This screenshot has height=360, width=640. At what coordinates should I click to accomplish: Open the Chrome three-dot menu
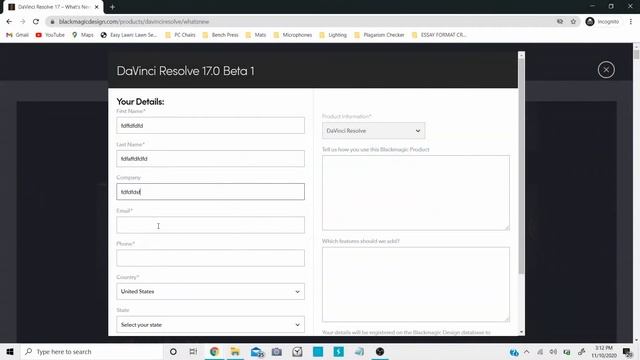click(631, 22)
